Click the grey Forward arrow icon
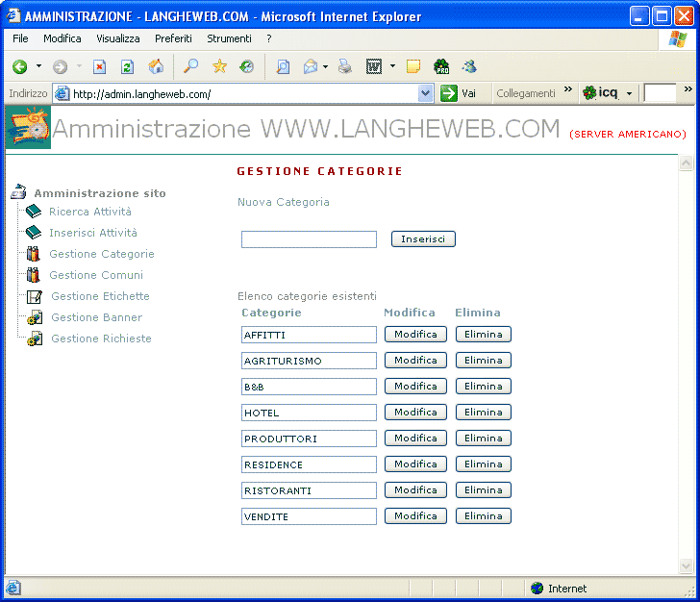700x602 pixels. [60, 67]
